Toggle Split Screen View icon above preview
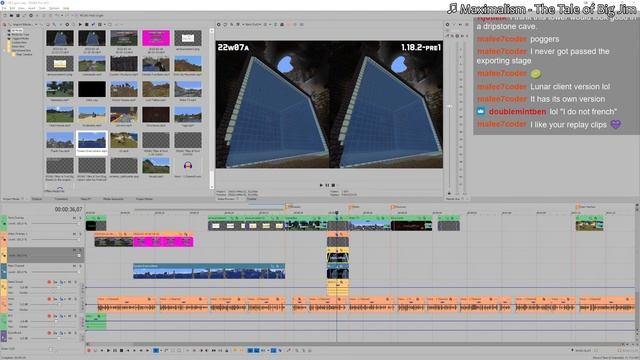 click(x=238, y=24)
